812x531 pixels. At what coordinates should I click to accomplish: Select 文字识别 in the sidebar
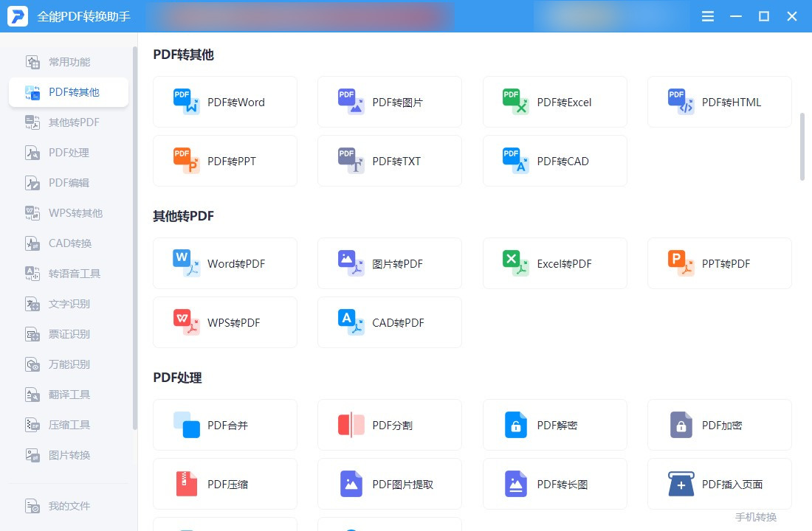69,304
